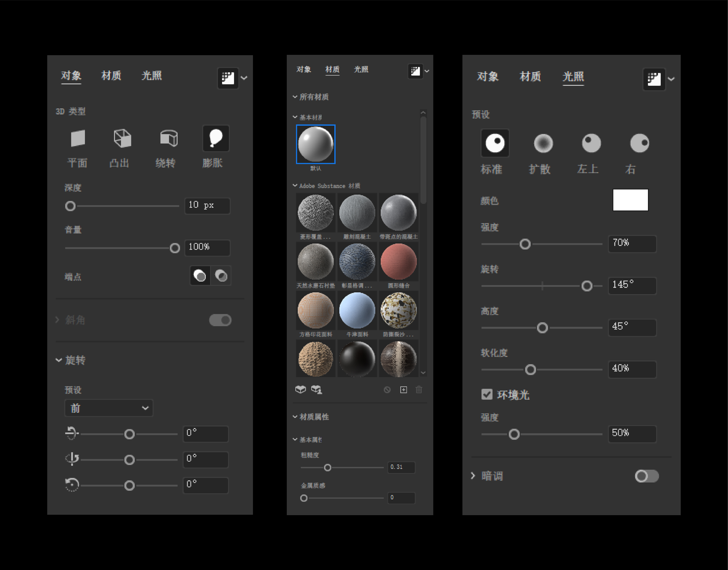Switch to the 对象 tab in middle panel
The width and height of the screenshot is (728, 570).
click(x=304, y=69)
